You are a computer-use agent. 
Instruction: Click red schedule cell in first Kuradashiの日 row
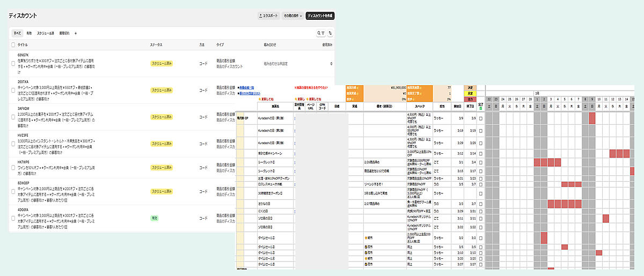click(592, 118)
